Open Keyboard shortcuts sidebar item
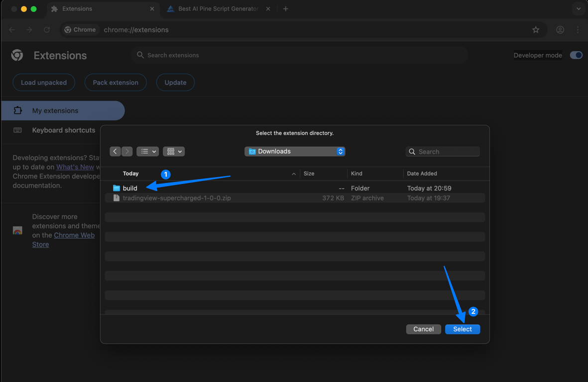The width and height of the screenshot is (588, 382). point(63,130)
